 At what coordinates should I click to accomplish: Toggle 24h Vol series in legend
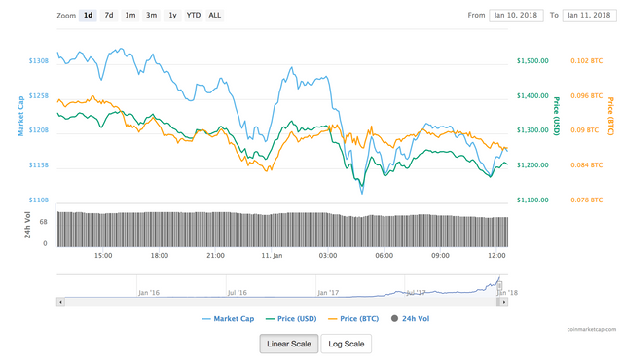pyautogui.click(x=411, y=318)
